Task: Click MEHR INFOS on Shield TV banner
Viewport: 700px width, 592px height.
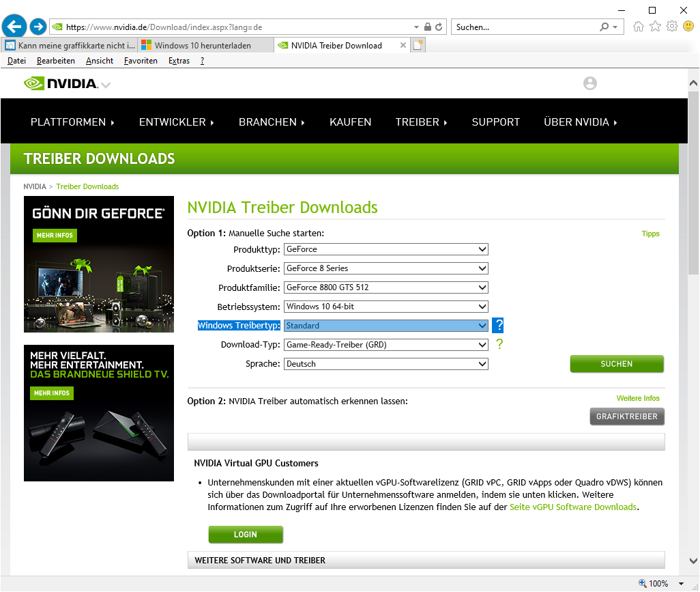Action: [x=52, y=393]
